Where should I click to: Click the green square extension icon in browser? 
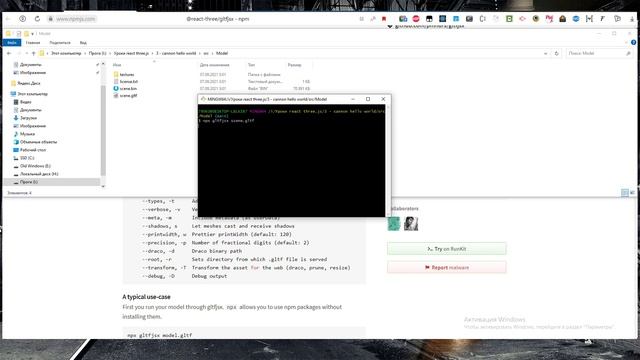click(509, 19)
